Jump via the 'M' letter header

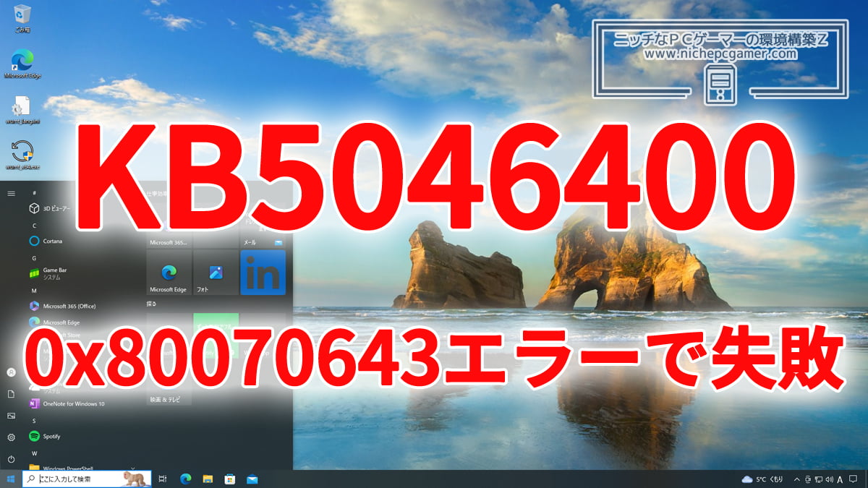coord(35,290)
